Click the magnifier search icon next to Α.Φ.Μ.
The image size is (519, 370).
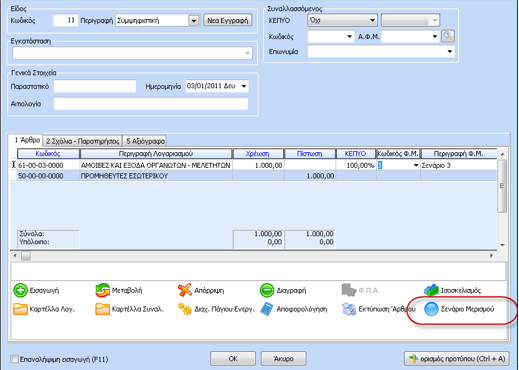click(448, 36)
